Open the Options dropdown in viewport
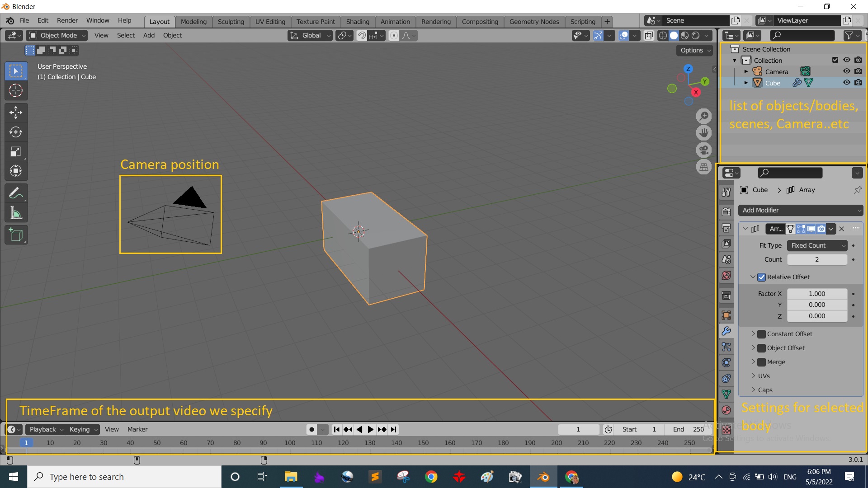Screen dimensions: 868x488 tap(695, 50)
